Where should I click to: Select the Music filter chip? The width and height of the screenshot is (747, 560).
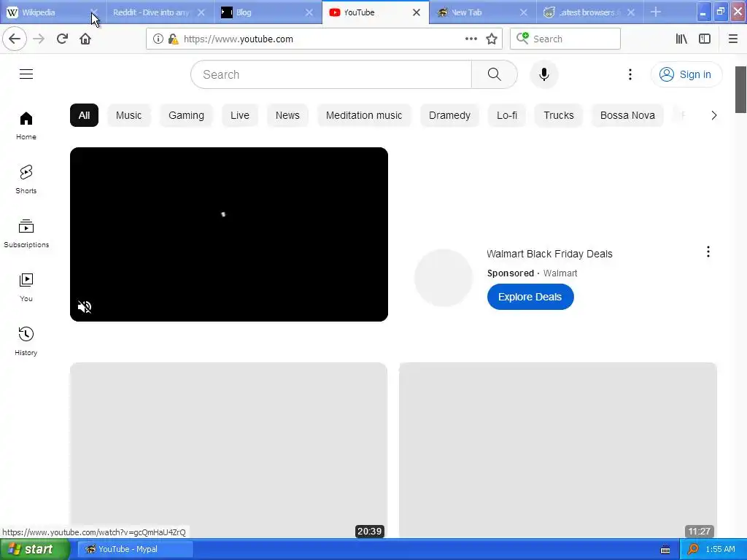click(128, 115)
